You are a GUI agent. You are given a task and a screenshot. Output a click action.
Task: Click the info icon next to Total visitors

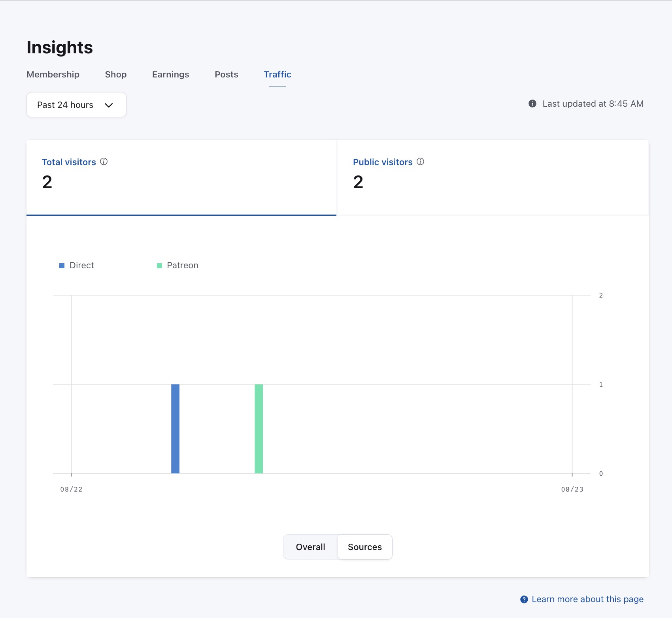pos(104,162)
